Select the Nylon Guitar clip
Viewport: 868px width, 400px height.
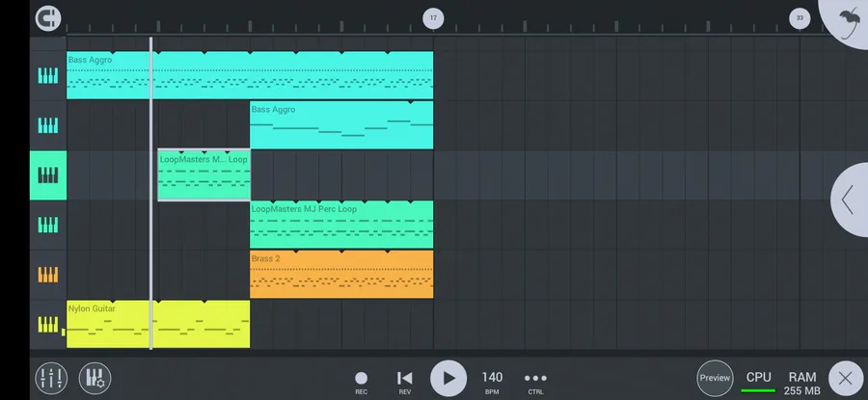click(158, 324)
